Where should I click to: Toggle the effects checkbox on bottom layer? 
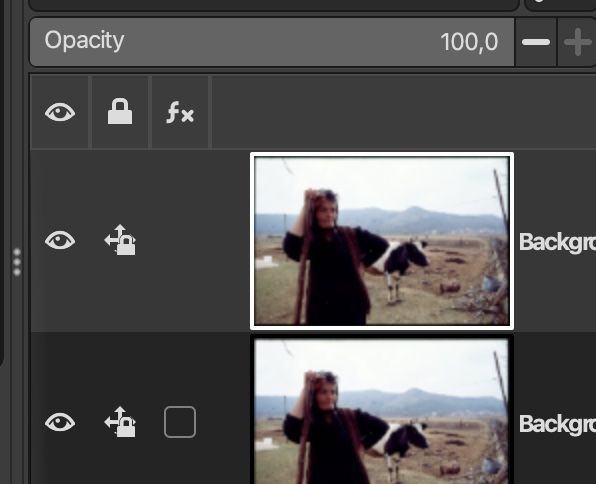point(180,422)
